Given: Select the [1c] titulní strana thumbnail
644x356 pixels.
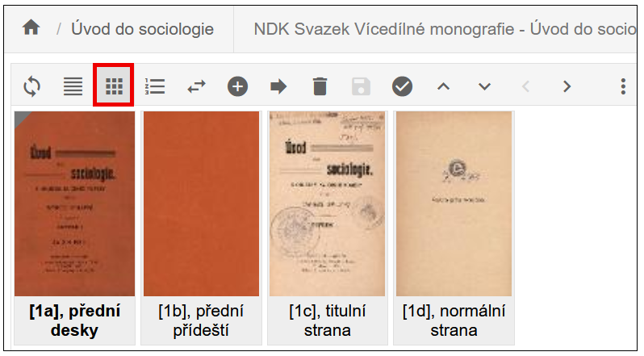Looking at the screenshot, I should pos(328,228).
